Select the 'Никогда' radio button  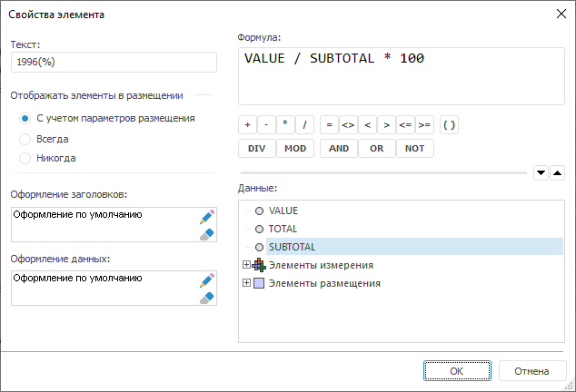25,158
